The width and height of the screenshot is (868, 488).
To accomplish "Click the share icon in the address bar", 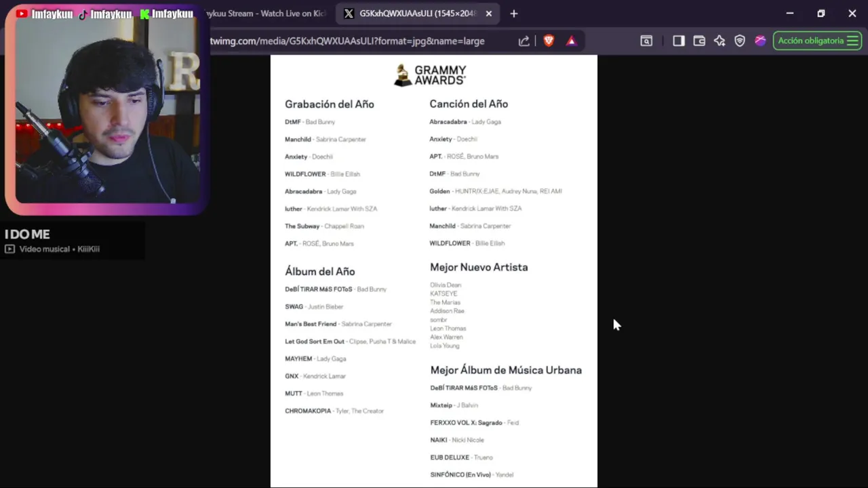I will pos(524,41).
